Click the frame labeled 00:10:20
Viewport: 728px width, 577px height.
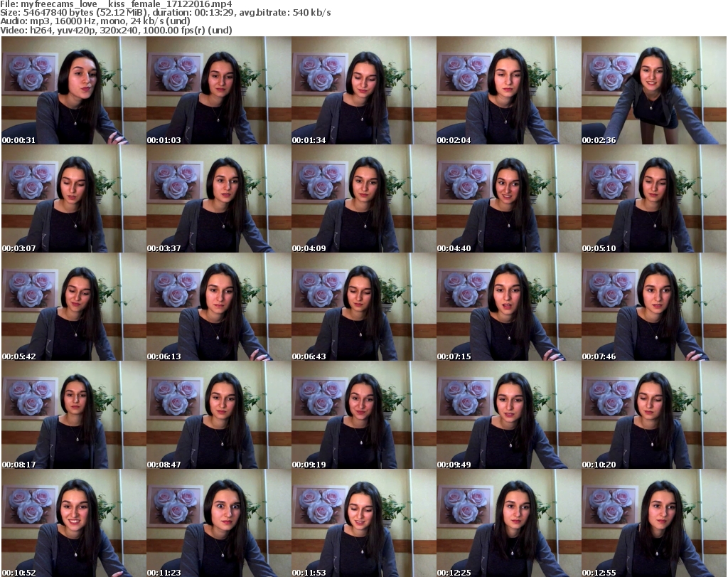click(653, 415)
